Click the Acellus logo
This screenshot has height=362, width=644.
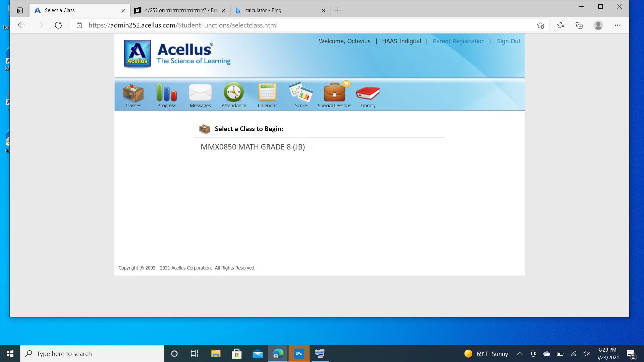click(137, 54)
